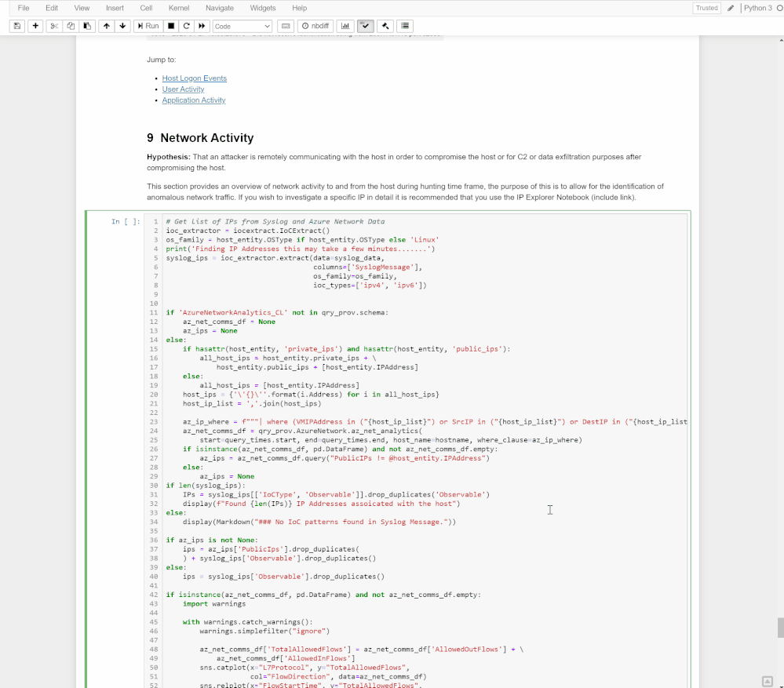Image resolution: width=784 pixels, height=688 pixels.
Task: Follow the Host Logon Events link
Action: (195, 78)
